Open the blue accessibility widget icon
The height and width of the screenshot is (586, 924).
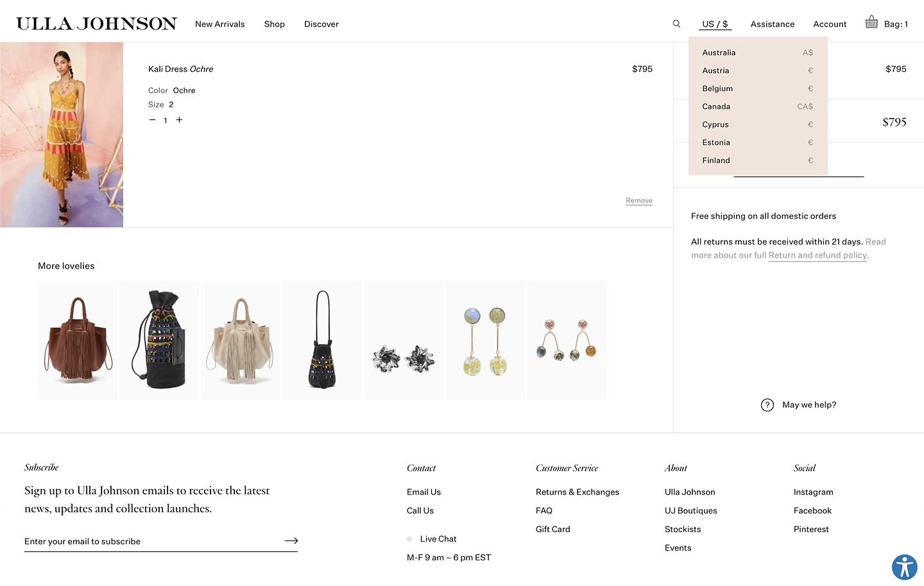pos(904,567)
